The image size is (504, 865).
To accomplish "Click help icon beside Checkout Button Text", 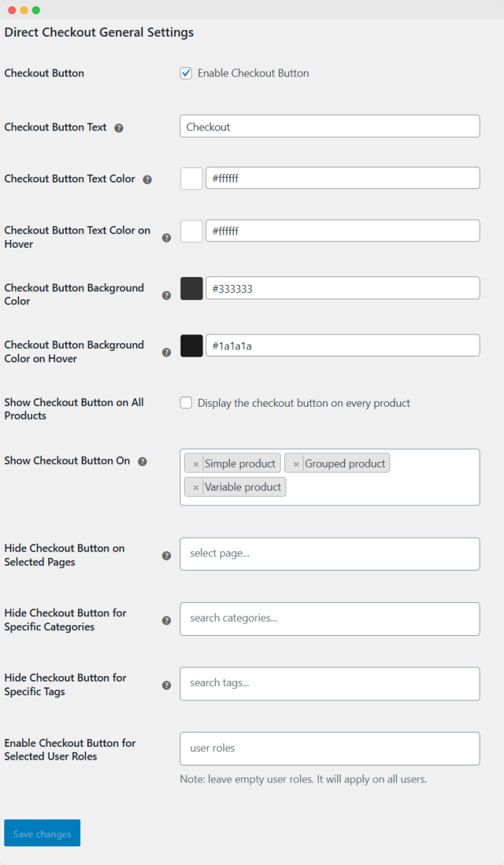I will coord(119,128).
